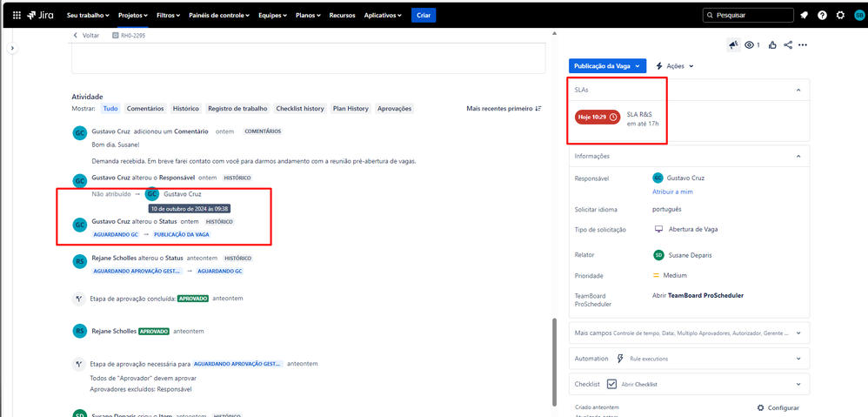Click the Voltar back link
The image size is (868, 417).
coord(86,36)
